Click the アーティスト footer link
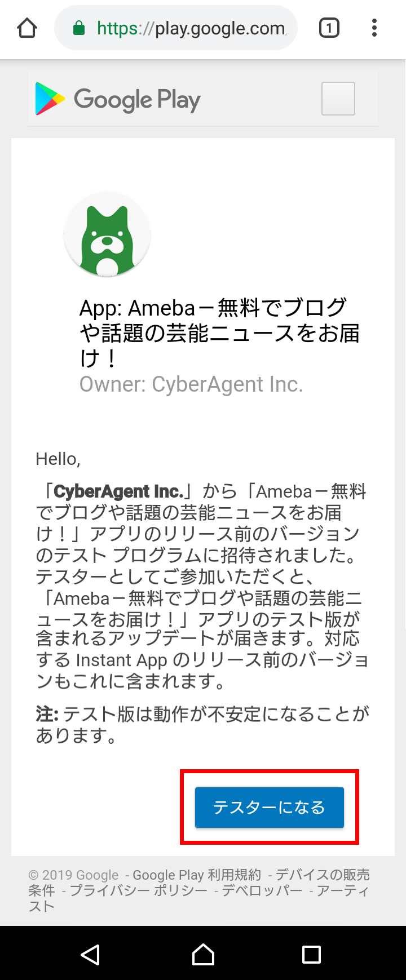Screen dimensions: 406x980 (x=199, y=898)
